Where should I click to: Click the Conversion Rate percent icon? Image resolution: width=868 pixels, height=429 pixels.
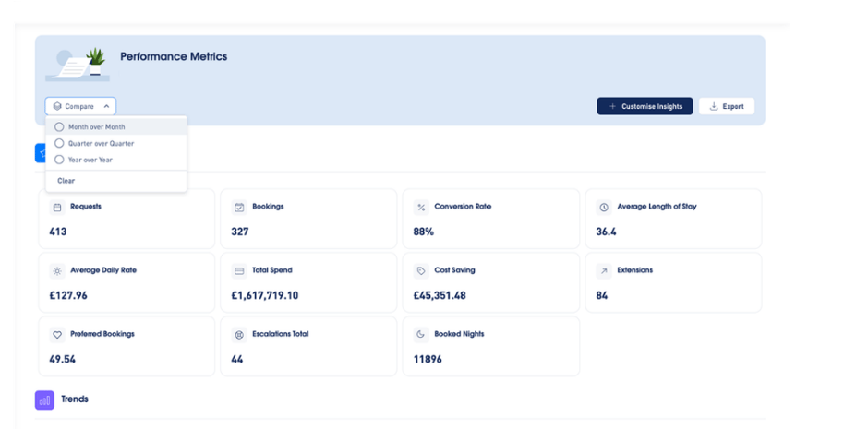tap(421, 208)
